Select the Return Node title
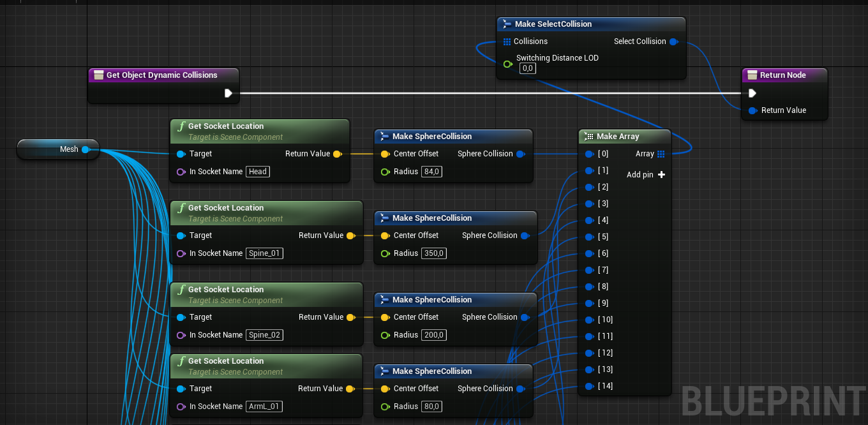868x425 pixels. point(782,75)
